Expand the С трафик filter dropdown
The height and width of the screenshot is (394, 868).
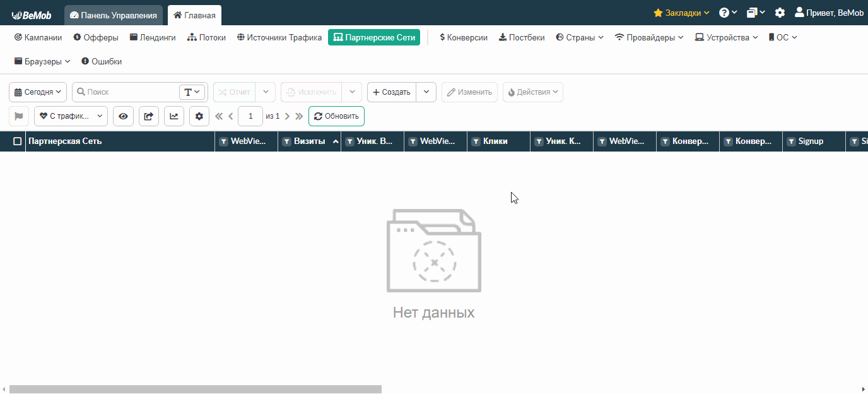(71, 116)
